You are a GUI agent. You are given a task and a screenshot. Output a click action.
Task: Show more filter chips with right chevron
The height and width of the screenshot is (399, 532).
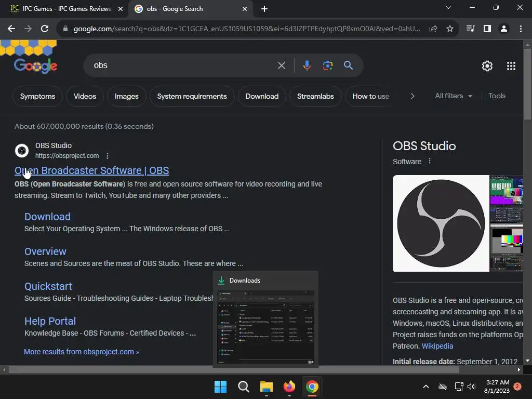412,96
